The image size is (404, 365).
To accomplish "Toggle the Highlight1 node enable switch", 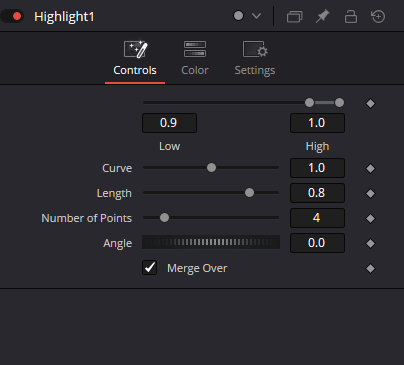I will pos(13,16).
